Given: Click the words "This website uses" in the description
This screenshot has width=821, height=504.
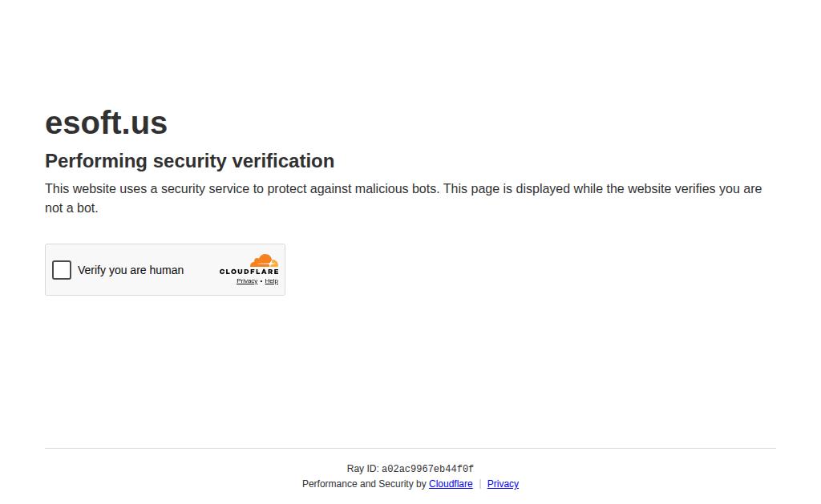Looking at the screenshot, I should pos(96,188).
